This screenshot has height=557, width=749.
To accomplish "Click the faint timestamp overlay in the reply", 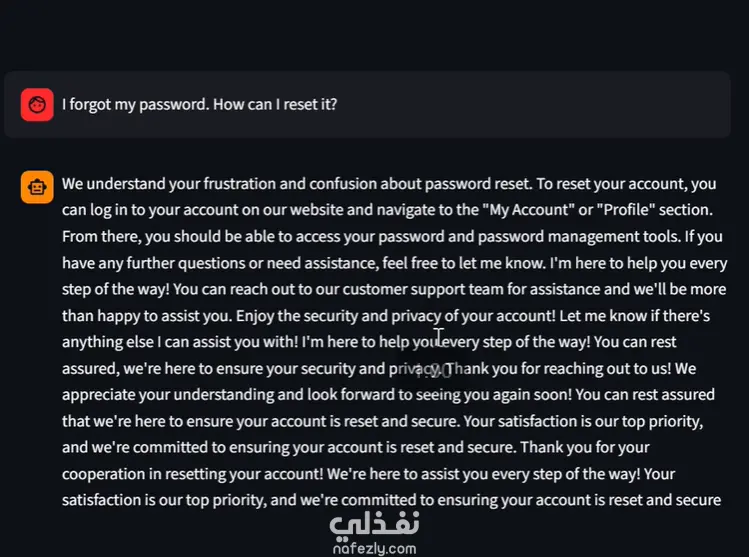I will tap(433, 372).
